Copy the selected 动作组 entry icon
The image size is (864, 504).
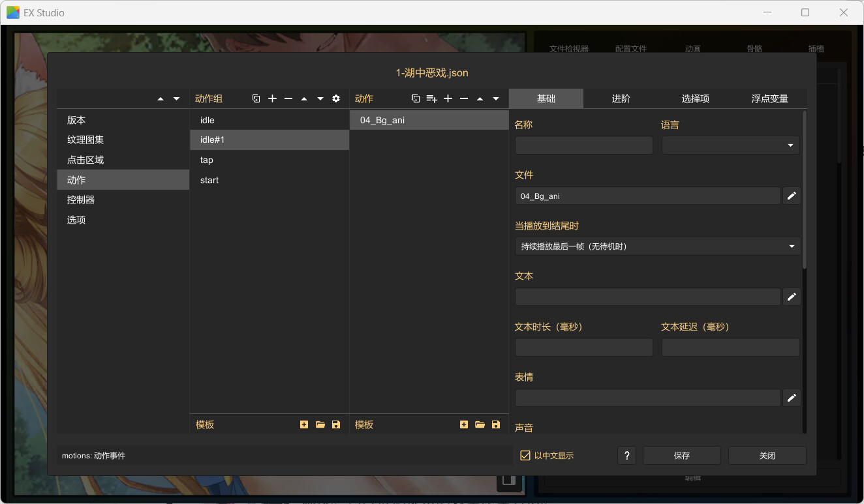tap(256, 98)
